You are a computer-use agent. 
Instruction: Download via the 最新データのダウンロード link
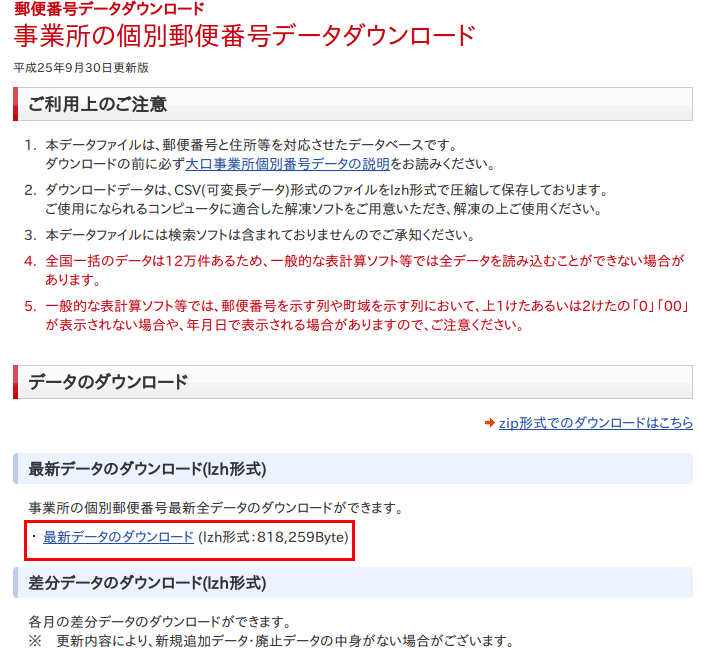(118, 537)
